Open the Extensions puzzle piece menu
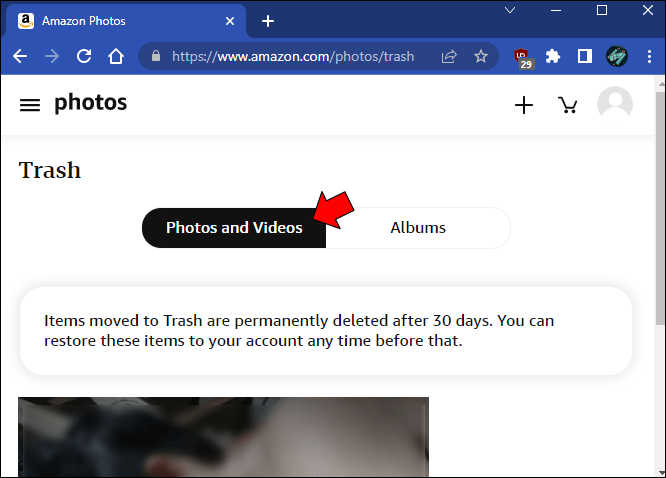Viewport: 666px width, 478px height. (553, 56)
